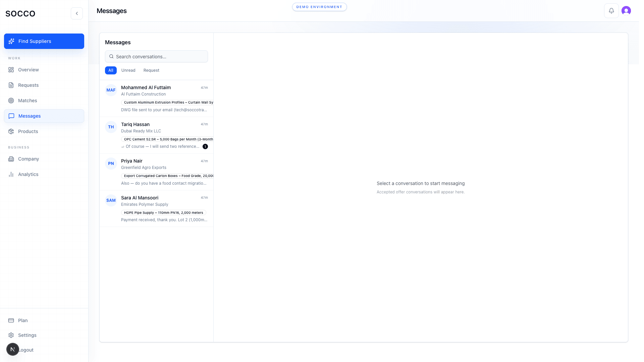Click the SOCCO logo
The height and width of the screenshot is (362, 644).
(x=20, y=13)
